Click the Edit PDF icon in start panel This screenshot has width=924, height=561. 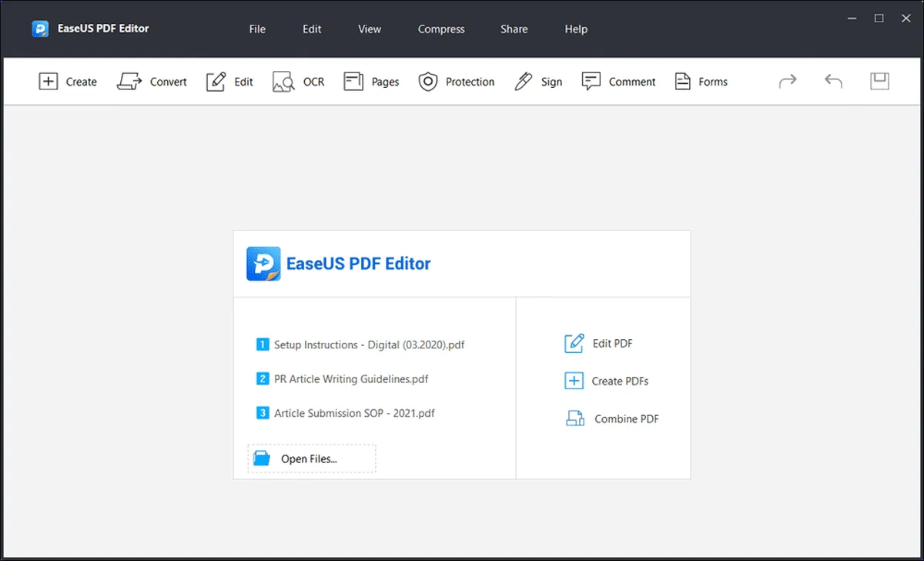click(574, 344)
